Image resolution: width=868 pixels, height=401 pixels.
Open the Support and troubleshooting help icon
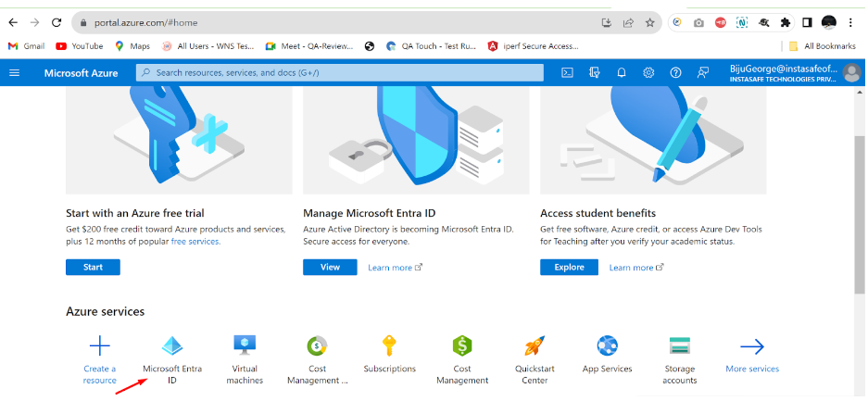[675, 72]
